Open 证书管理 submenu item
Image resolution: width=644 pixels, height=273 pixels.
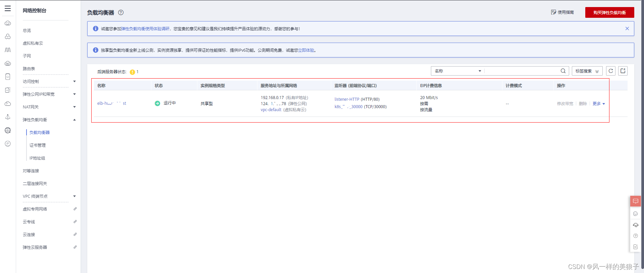click(x=38, y=145)
